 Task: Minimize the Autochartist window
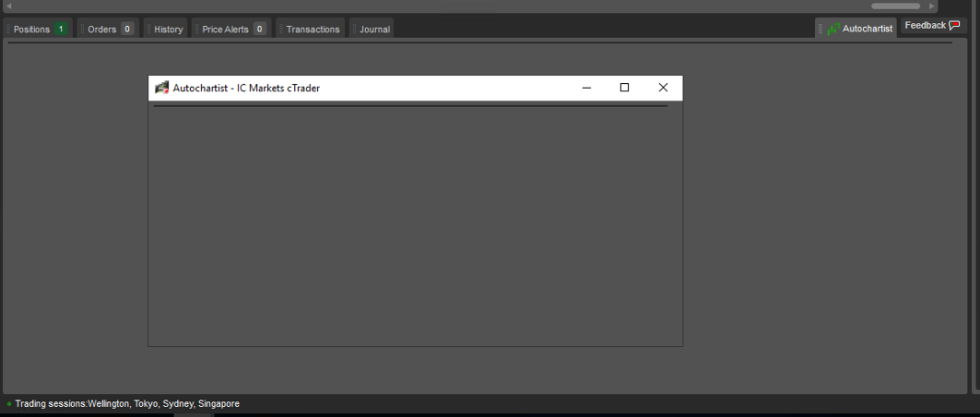[x=586, y=88]
